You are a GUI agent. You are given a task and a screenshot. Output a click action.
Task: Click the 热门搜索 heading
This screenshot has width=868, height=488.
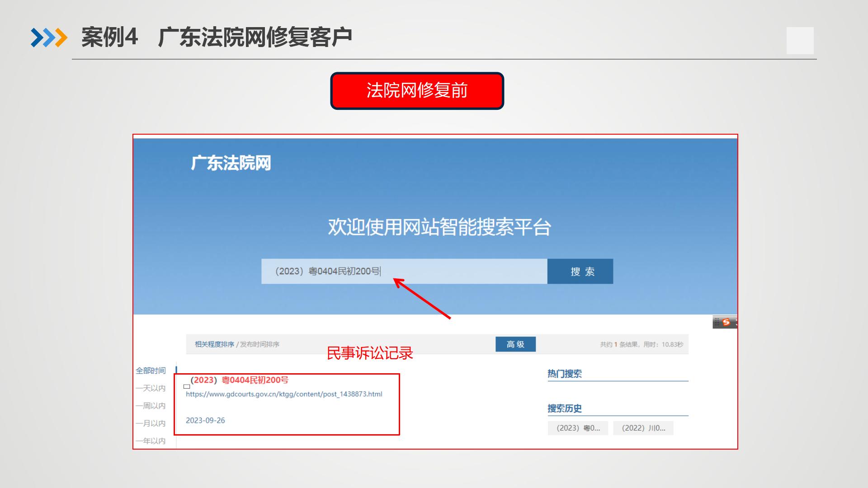565,374
